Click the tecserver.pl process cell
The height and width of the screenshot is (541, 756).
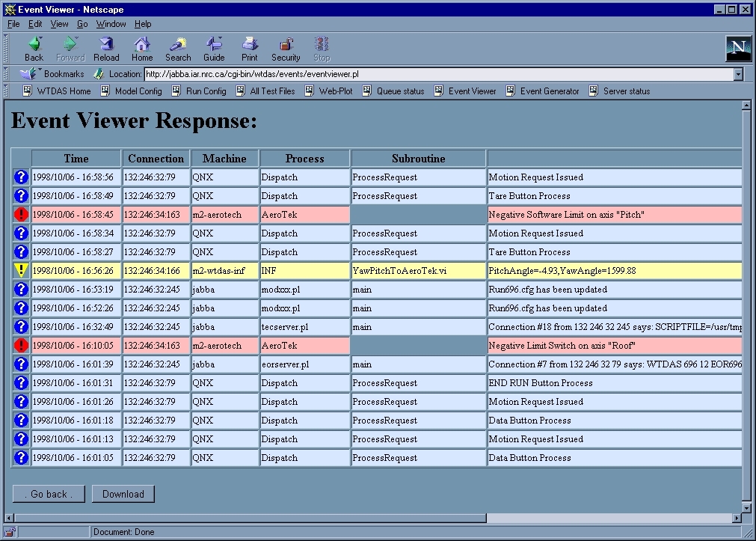click(x=304, y=327)
